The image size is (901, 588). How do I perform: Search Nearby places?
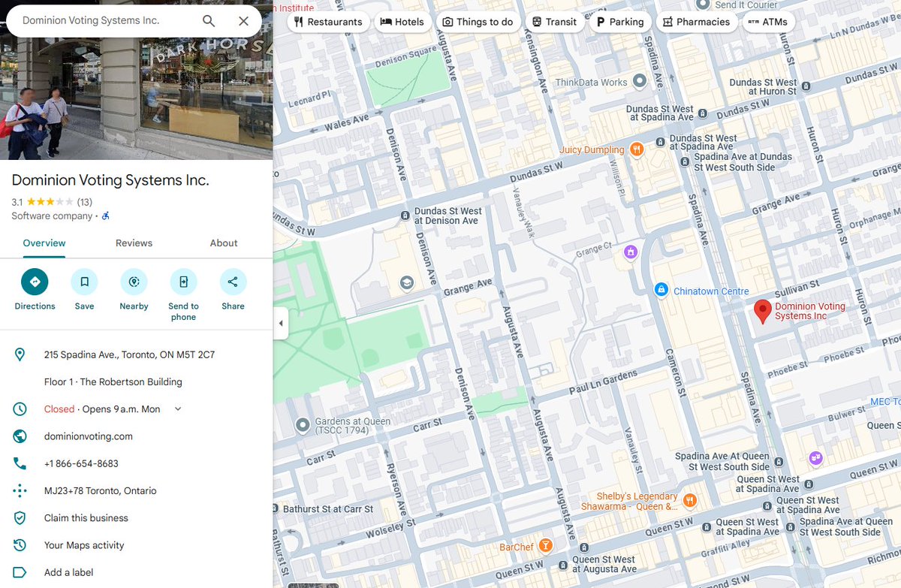[x=134, y=289]
